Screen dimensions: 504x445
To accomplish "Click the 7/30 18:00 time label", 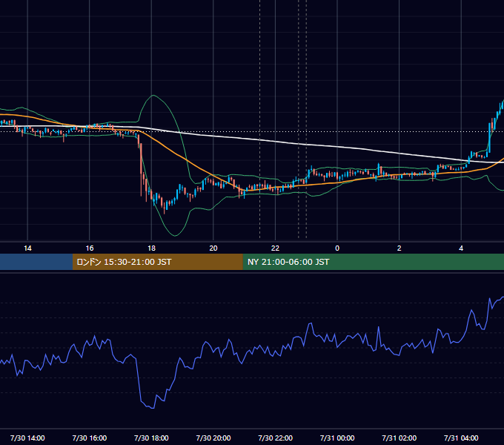I will pyautogui.click(x=151, y=438).
